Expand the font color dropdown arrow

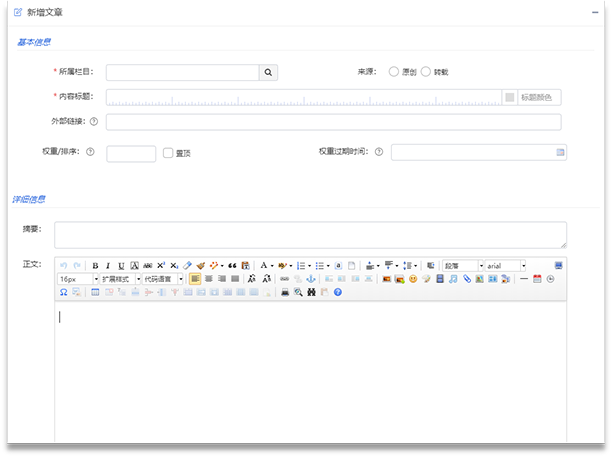click(272, 266)
